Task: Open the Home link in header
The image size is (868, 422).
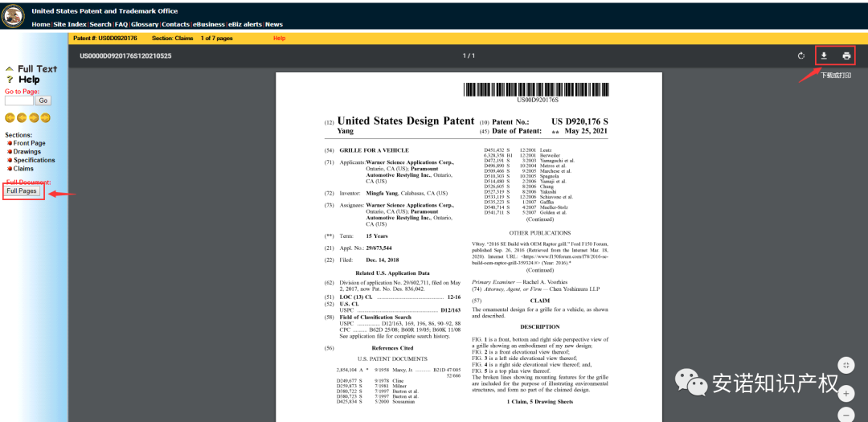Action: (41, 24)
